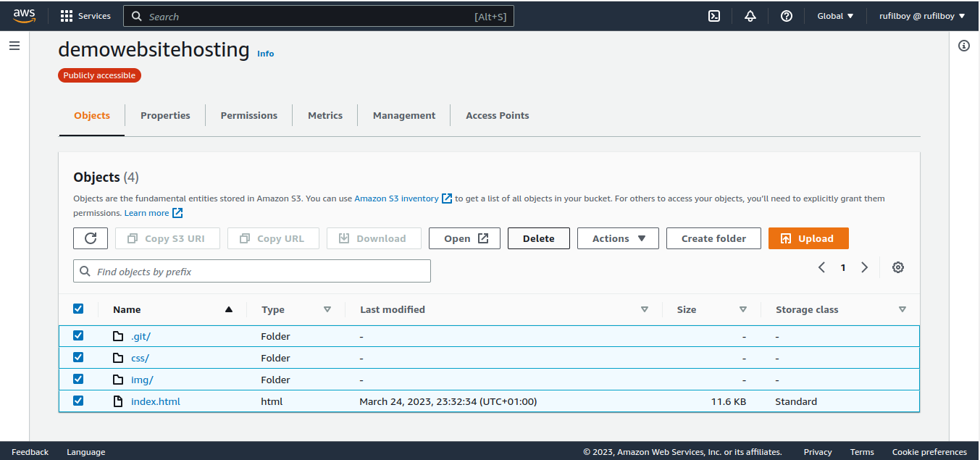Open the css/ folder link
This screenshot has width=980, height=460.
coord(140,358)
